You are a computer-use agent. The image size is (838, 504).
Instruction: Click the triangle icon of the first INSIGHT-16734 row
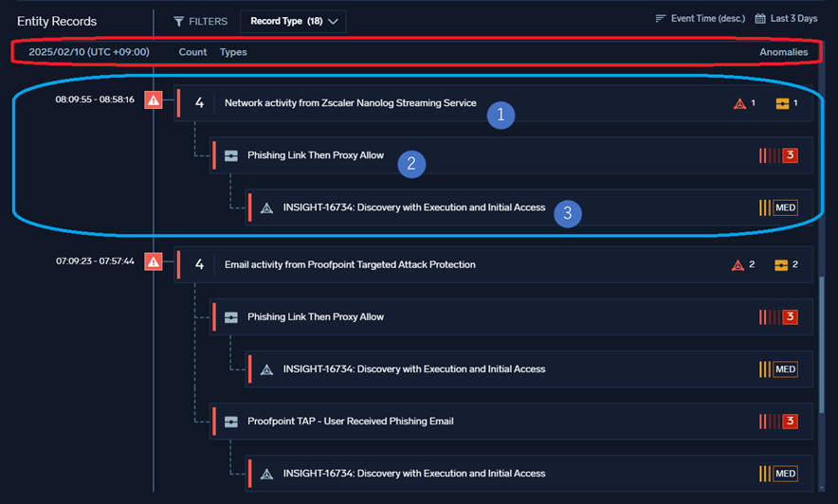[x=266, y=208]
